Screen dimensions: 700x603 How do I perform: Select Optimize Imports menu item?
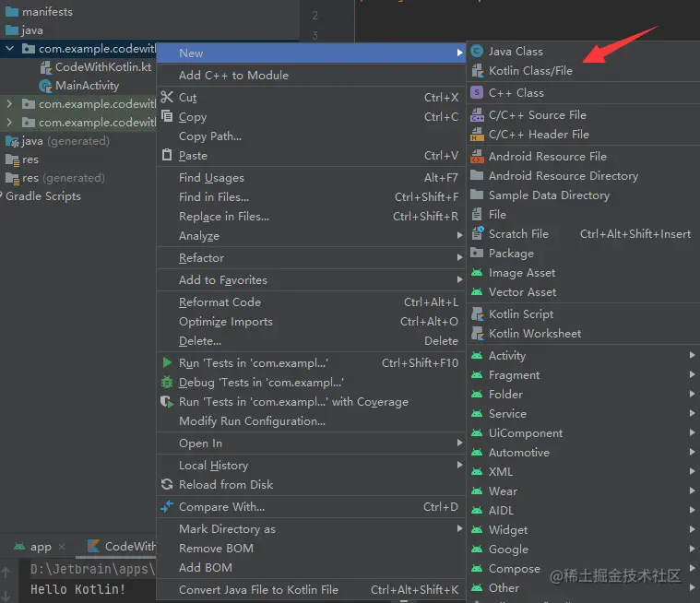[x=311, y=322]
